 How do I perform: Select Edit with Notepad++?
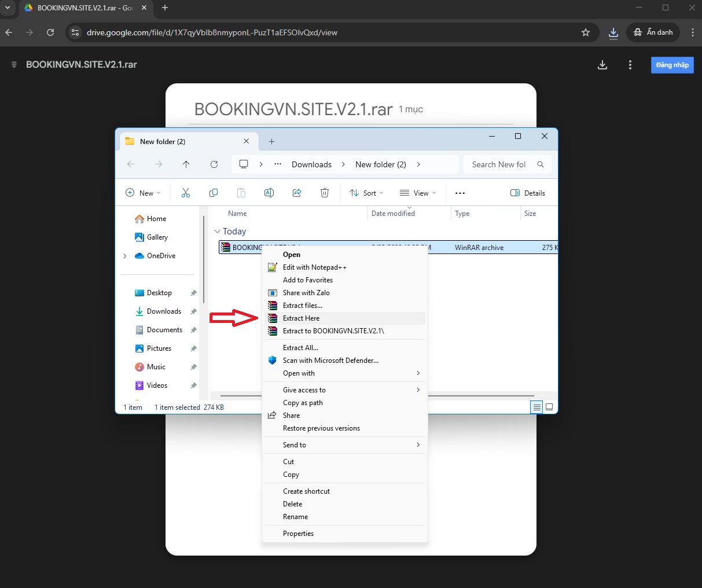click(x=345, y=267)
